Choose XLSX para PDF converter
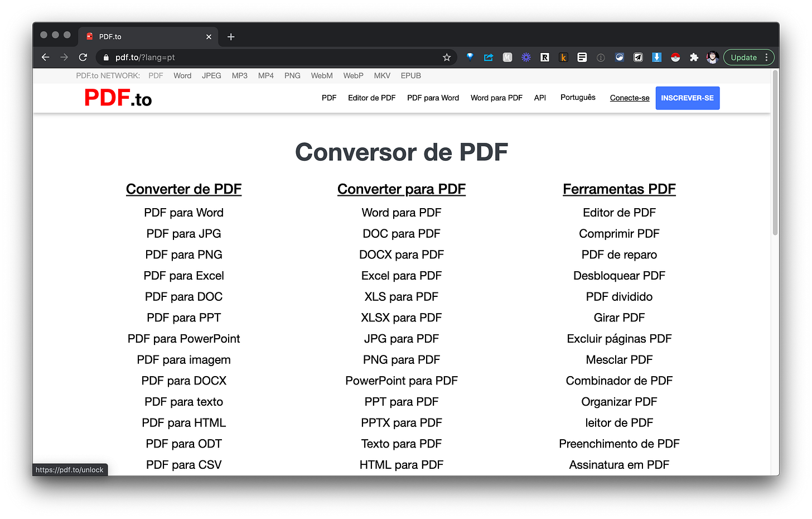812x519 pixels. [x=402, y=318]
